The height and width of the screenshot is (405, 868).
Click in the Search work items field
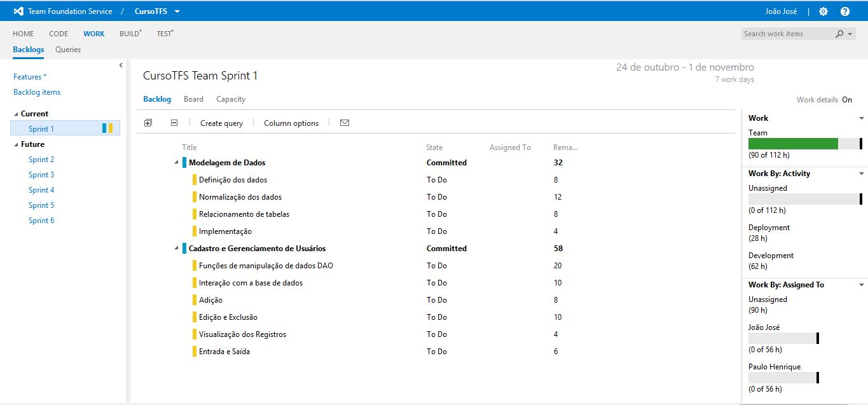(x=786, y=34)
